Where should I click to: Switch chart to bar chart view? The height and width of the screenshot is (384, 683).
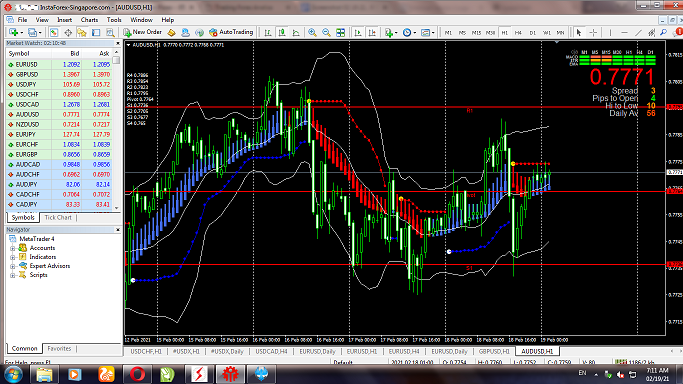pos(268,32)
